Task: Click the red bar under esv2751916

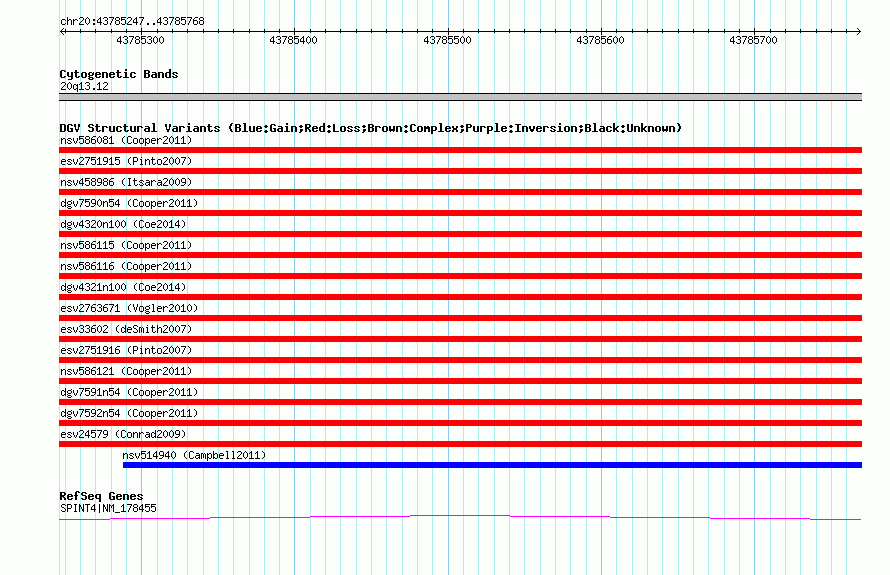Action: click(x=460, y=360)
